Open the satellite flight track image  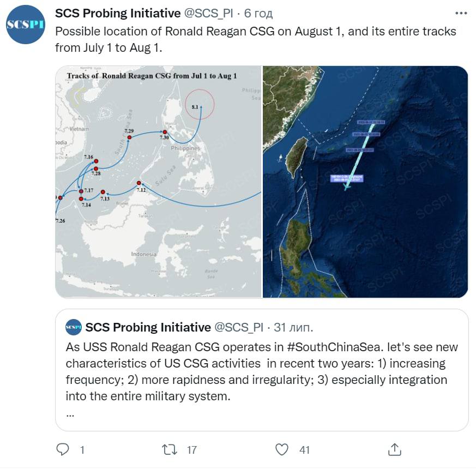(x=365, y=182)
